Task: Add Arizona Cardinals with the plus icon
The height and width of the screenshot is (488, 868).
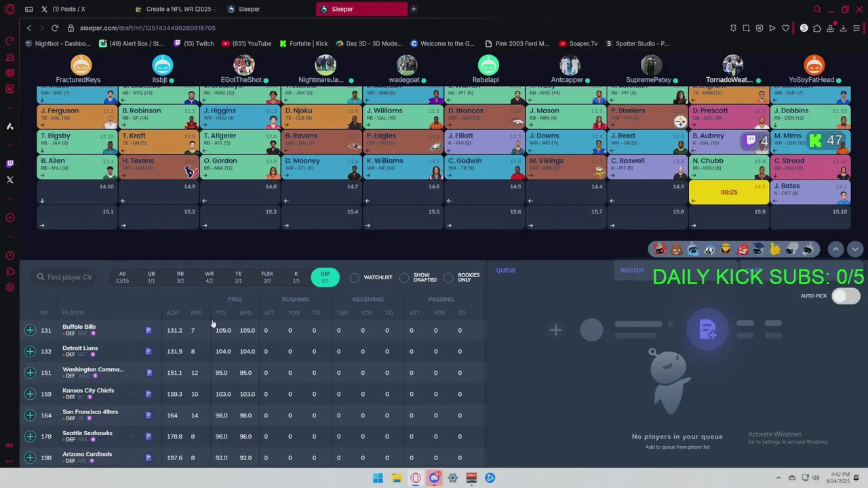Action: click(30, 457)
